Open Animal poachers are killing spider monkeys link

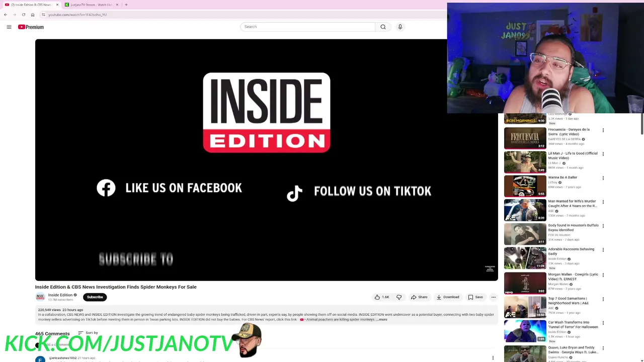(338, 320)
